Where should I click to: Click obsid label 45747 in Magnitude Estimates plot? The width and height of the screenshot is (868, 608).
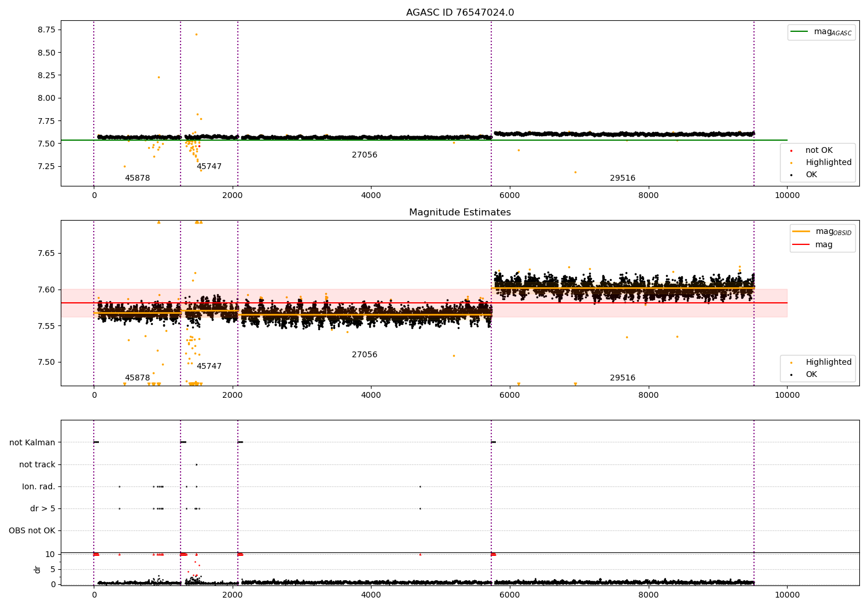[209, 367]
